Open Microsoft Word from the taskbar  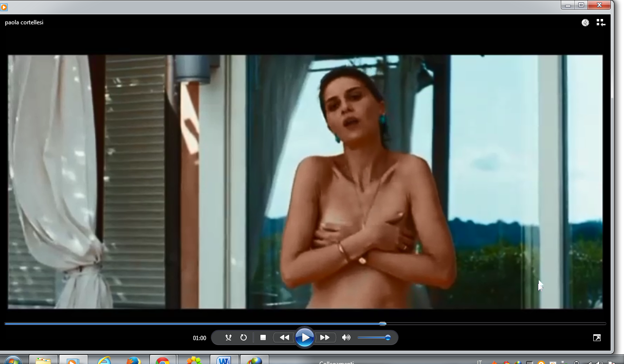tap(223, 361)
